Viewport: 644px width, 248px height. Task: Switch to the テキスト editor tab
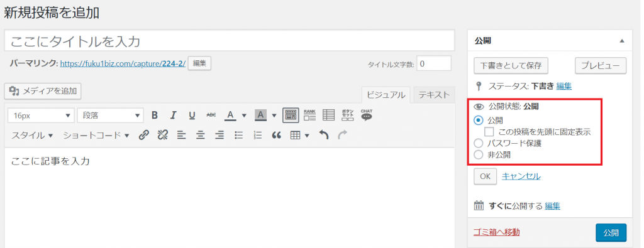(434, 95)
